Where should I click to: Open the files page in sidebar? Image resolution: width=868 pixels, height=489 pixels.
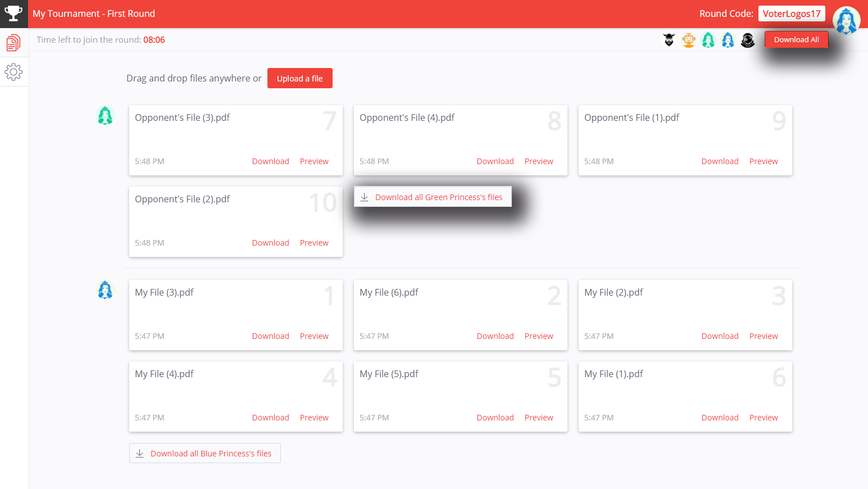tap(13, 43)
